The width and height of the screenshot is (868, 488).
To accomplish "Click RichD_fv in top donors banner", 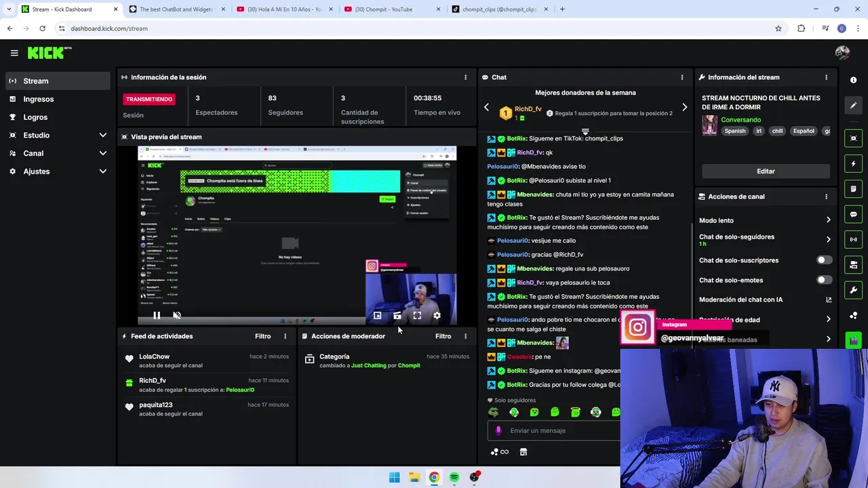I will click(528, 109).
